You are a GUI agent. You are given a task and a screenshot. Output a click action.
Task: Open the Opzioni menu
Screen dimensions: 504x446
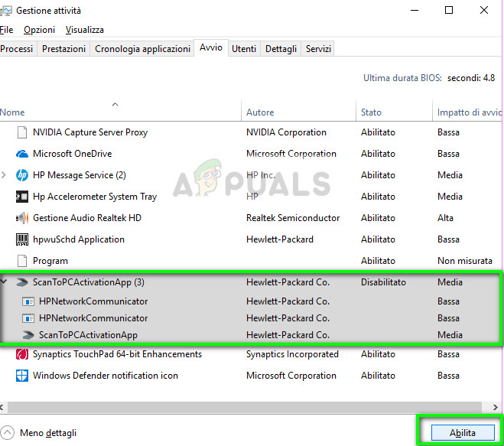pyautogui.click(x=39, y=30)
